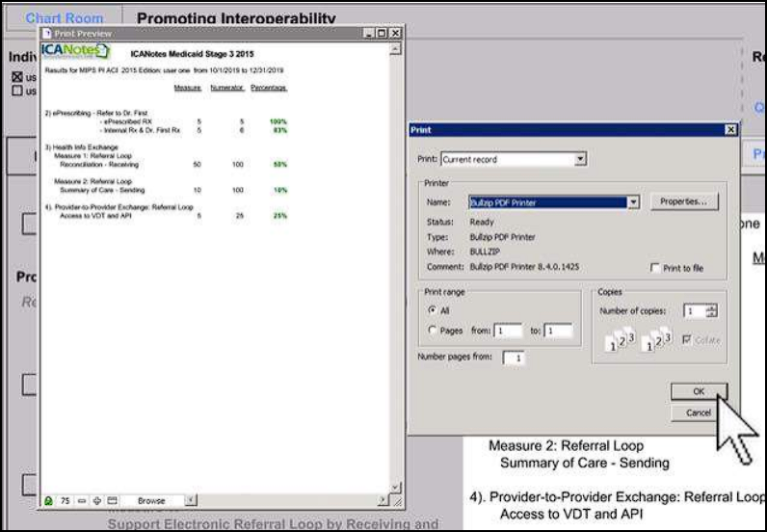The image size is (767, 532).
Task: Click the 83% Internal Rx percentage
Action: pyautogui.click(x=280, y=130)
